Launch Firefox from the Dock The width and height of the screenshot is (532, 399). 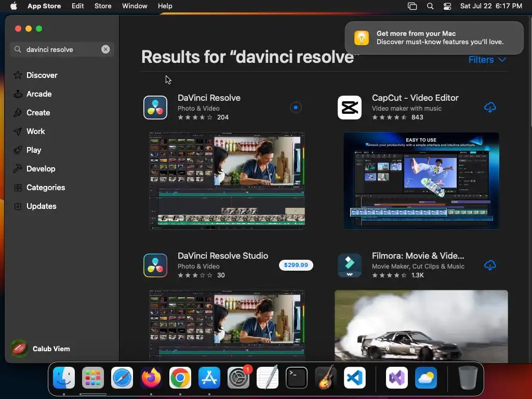(151, 378)
